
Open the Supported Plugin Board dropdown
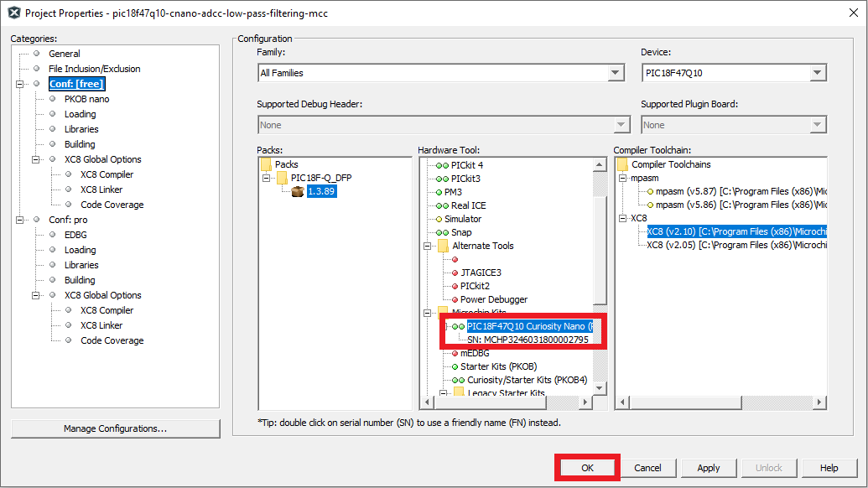point(818,125)
